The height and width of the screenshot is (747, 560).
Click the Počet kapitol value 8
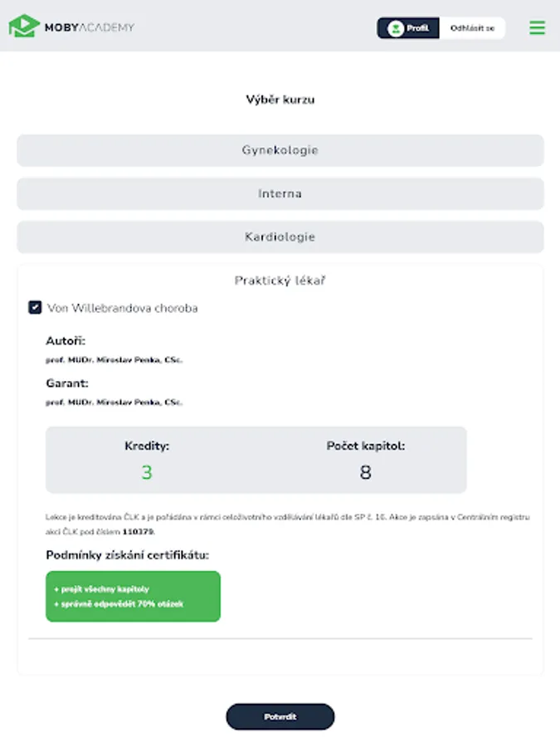[x=365, y=472]
